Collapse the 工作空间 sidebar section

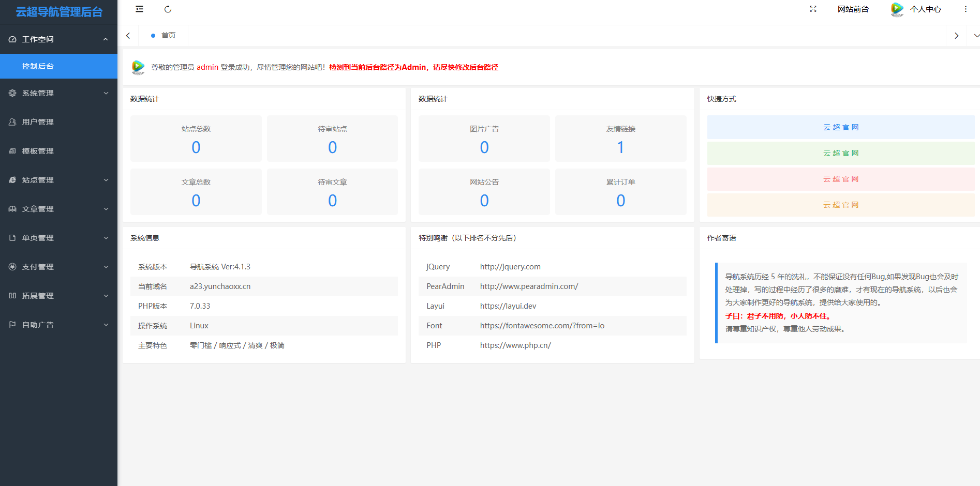[58, 39]
